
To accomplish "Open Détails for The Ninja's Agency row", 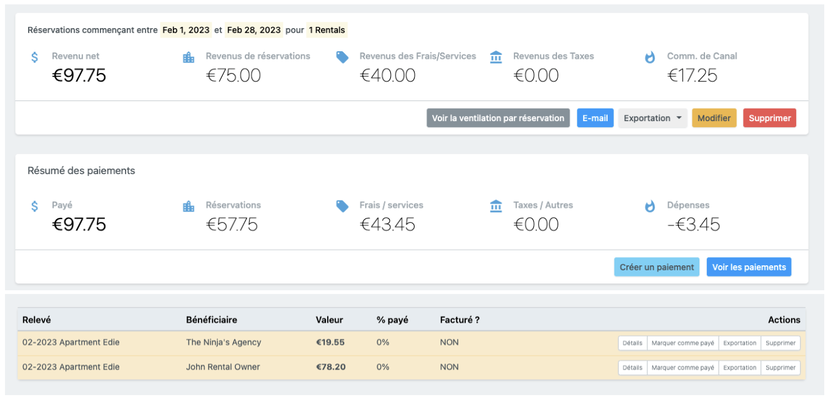I will click(633, 343).
